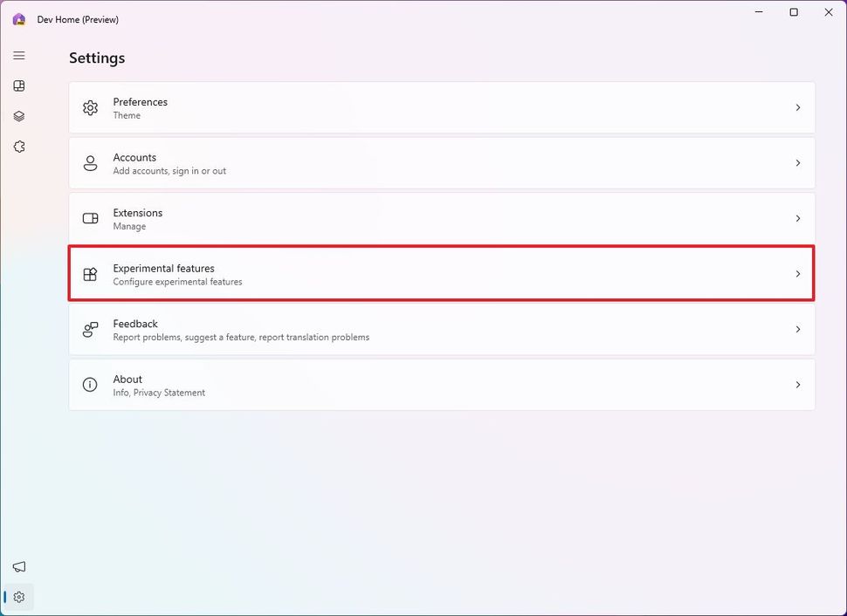The image size is (847, 616).
Task: Expand the Accounts row chevron
Action: (797, 163)
